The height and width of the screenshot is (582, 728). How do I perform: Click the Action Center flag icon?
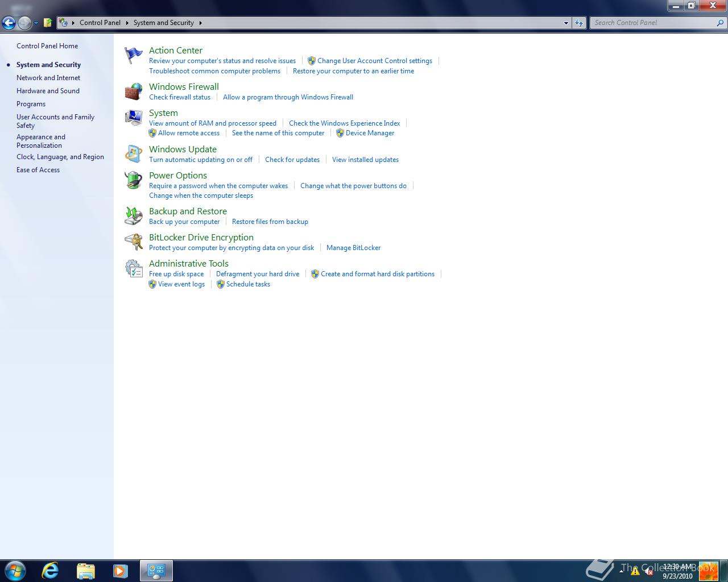tap(133, 56)
